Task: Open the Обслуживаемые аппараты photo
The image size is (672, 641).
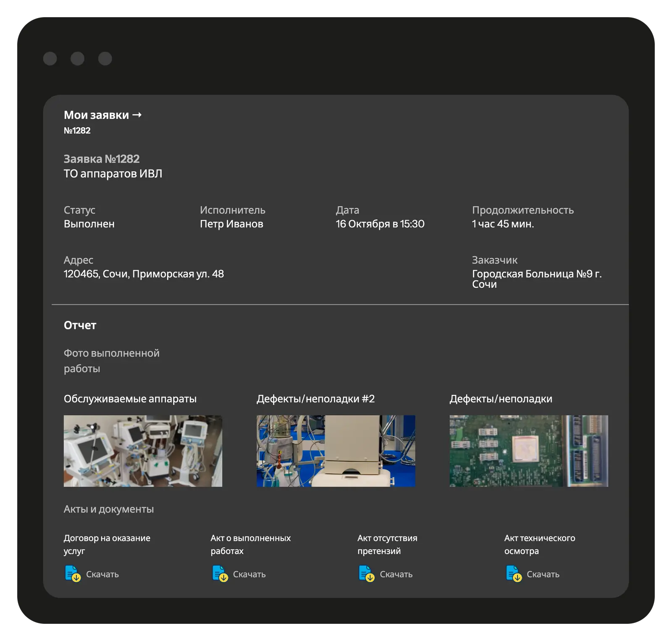Action: click(143, 451)
